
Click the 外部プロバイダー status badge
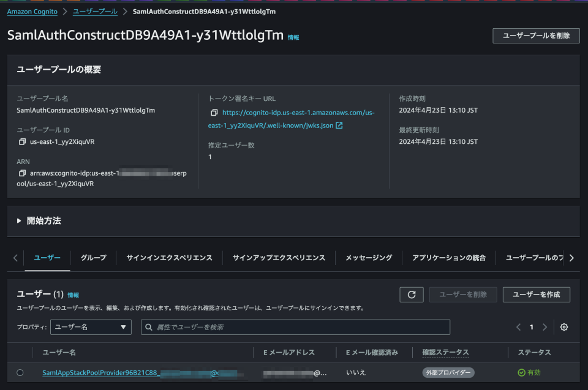[x=448, y=372]
